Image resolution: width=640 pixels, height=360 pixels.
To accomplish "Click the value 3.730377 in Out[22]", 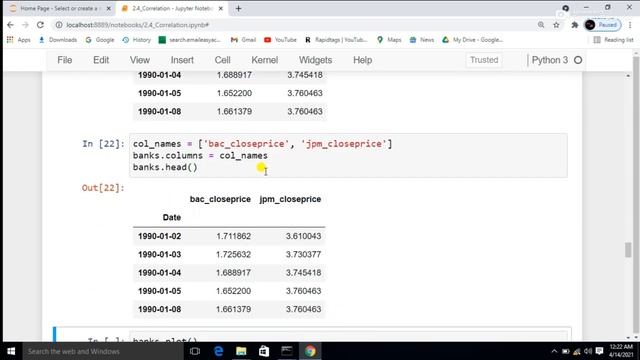I will pyautogui.click(x=303, y=254).
